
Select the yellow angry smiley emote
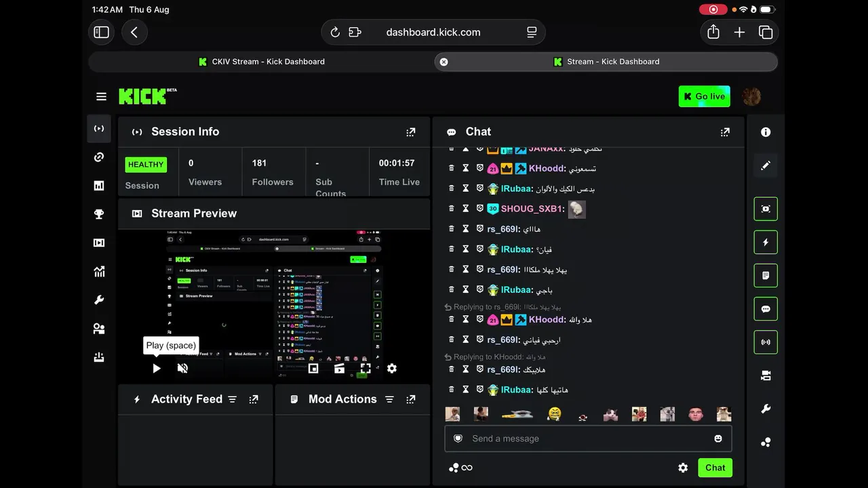[555, 414]
